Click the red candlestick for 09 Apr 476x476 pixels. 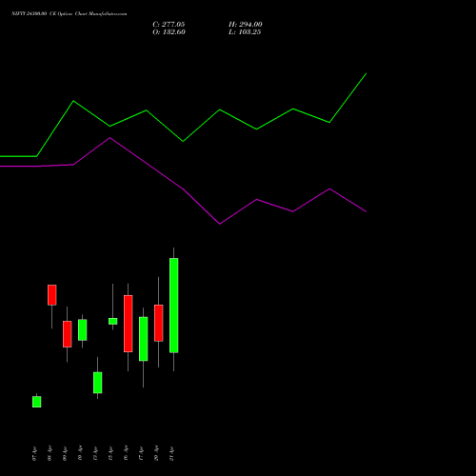pos(68,334)
